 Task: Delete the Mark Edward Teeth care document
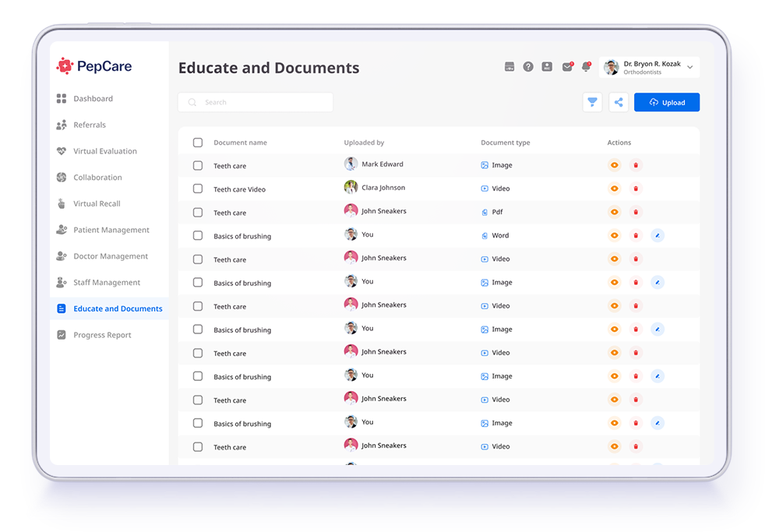(636, 165)
